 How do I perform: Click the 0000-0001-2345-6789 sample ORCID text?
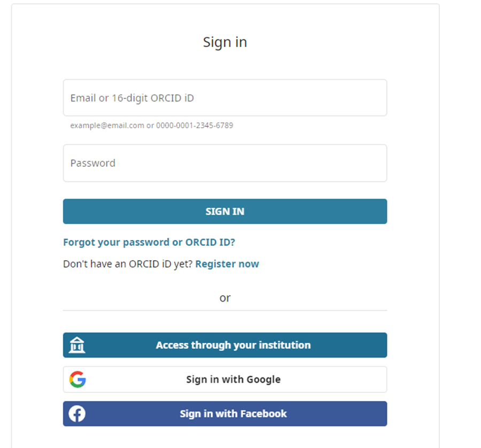pyautogui.click(x=195, y=126)
